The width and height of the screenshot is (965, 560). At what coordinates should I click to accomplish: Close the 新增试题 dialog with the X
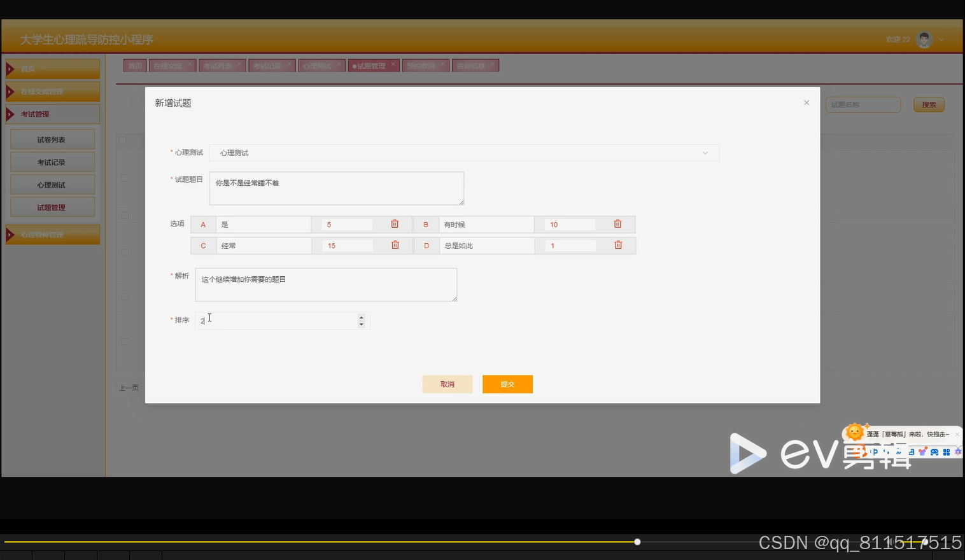point(807,102)
